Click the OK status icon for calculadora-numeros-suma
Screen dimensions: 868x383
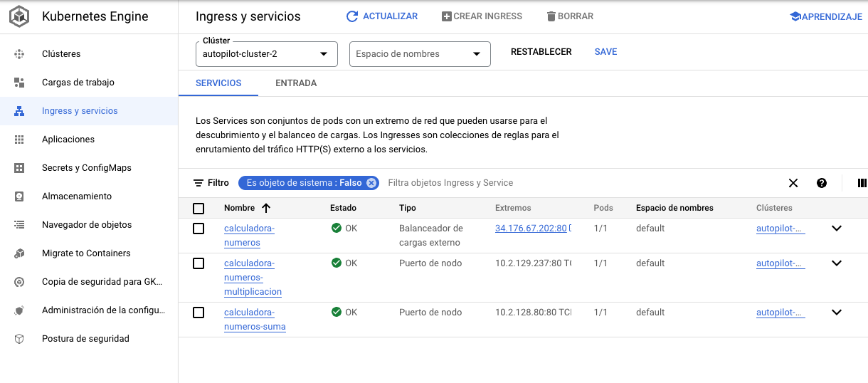[x=337, y=312]
